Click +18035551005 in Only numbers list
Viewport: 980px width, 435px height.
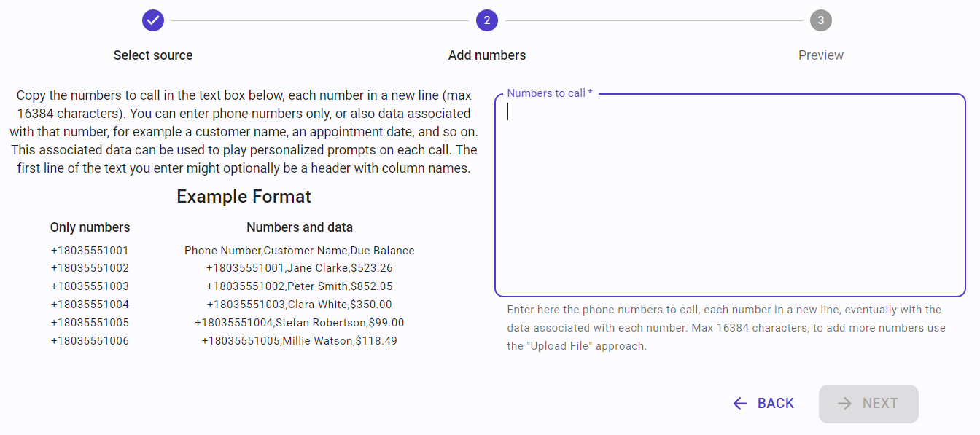tap(90, 323)
